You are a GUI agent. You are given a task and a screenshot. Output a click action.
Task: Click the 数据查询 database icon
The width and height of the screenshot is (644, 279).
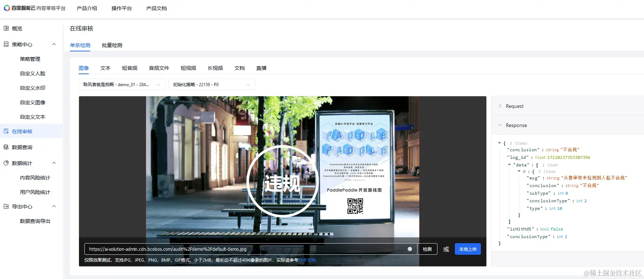click(6, 147)
